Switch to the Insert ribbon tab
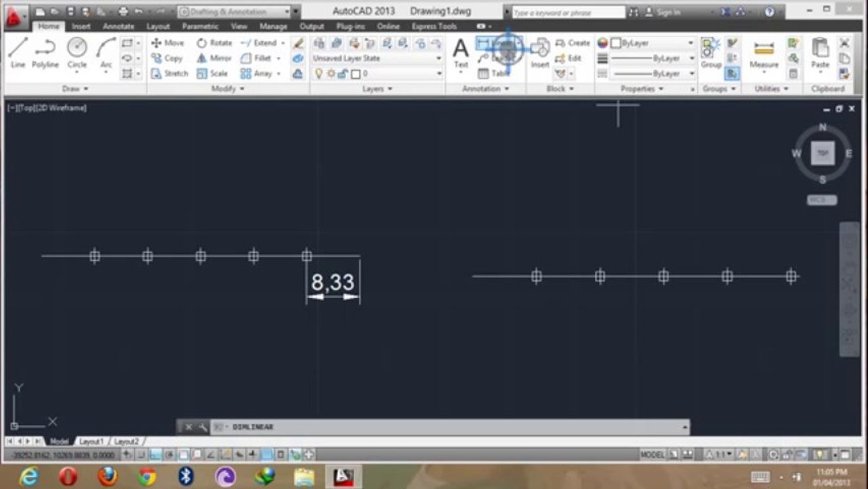868x489 pixels. tap(81, 26)
